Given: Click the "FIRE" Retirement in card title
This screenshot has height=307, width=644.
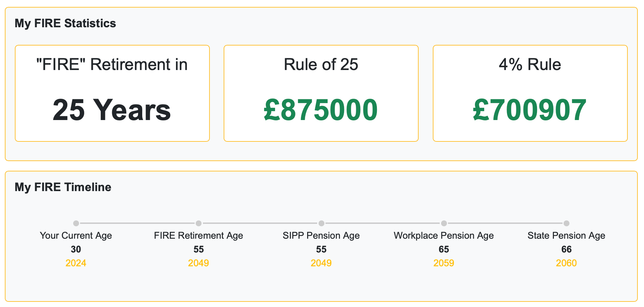Looking at the screenshot, I should click(x=112, y=65).
